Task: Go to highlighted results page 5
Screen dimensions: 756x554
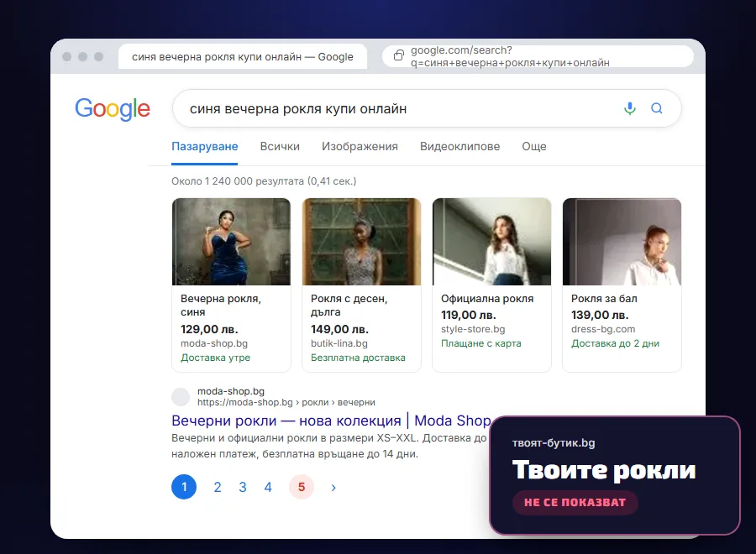Action: 302,487
